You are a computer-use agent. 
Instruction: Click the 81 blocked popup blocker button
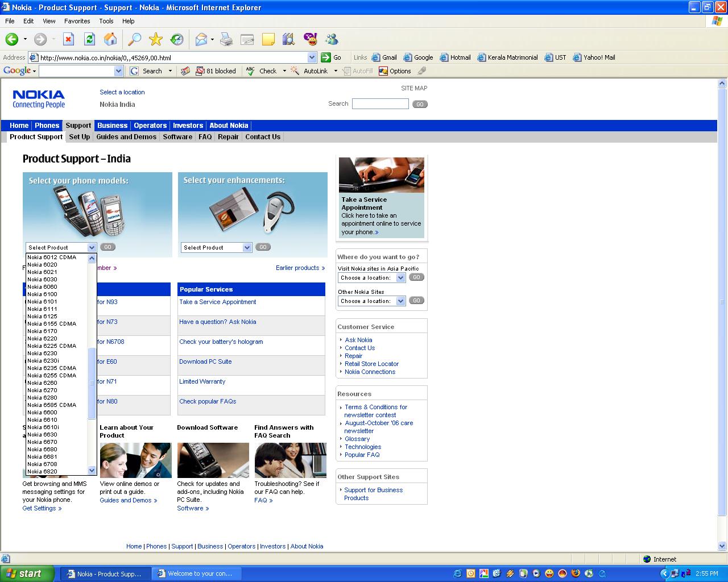(x=216, y=71)
